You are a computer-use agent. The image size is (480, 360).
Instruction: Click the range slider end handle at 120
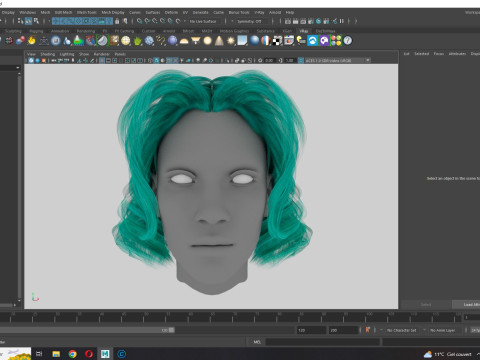171,330
